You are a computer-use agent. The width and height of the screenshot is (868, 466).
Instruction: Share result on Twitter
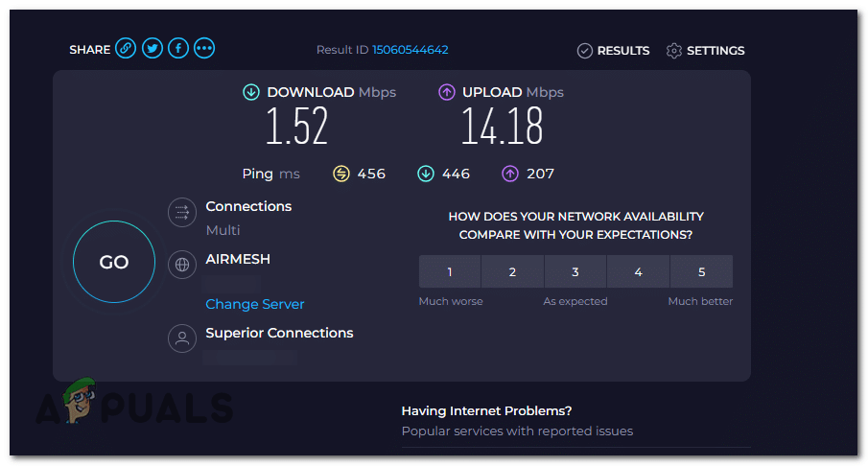pos(152,49)
